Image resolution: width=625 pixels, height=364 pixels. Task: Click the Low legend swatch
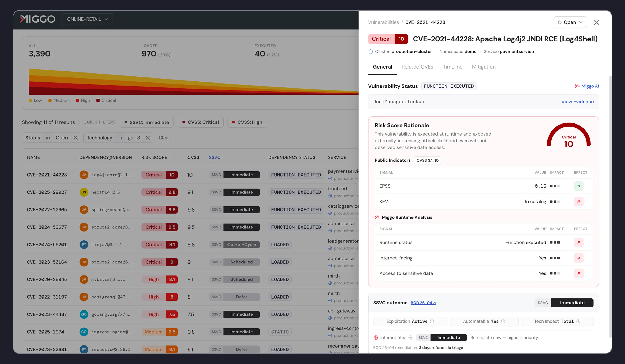point(30,100)
